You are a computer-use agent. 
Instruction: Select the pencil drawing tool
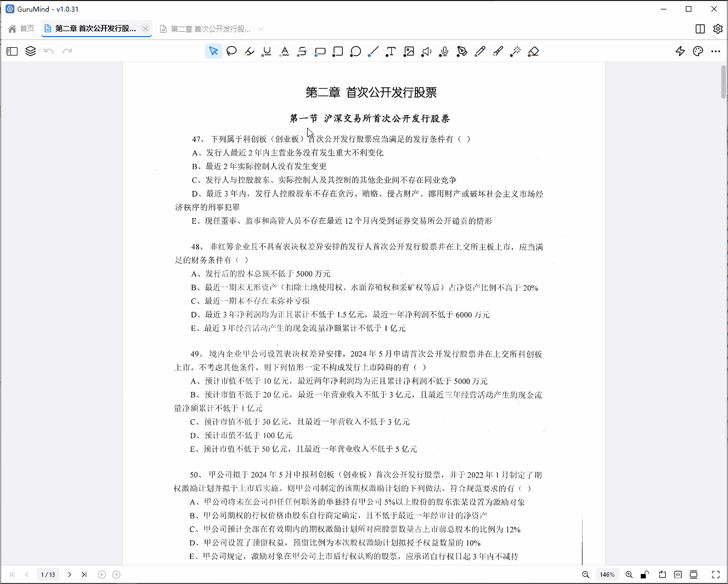tap(480, 51)
